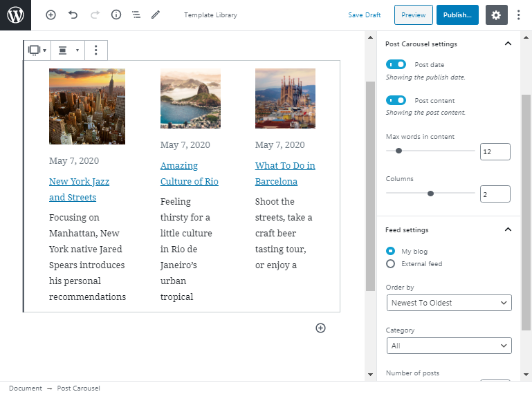Click the sidebar scroll down arrow
Viewport: 532px width, 394px height.
pyautogui.click(x=526, y=375)
